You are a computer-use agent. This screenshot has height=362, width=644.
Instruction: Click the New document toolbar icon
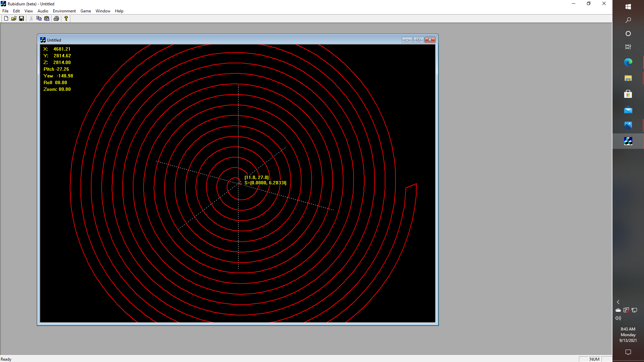coord(6,18)
